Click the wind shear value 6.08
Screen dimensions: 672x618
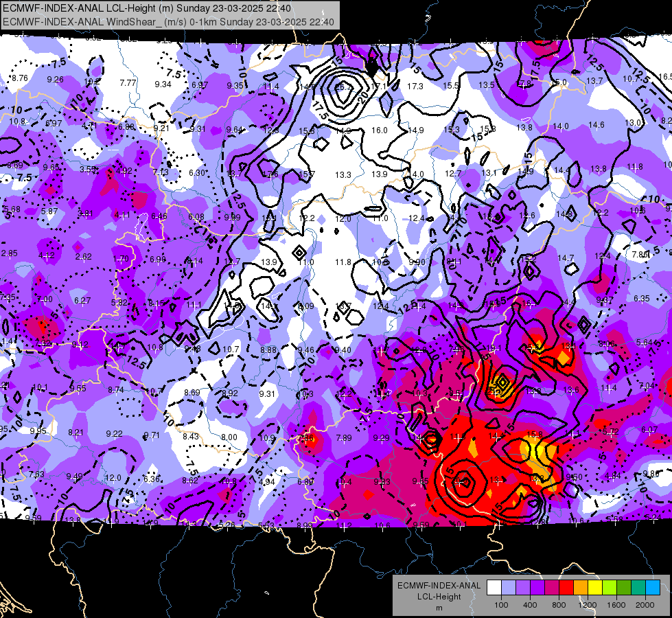(x=196, y=216)
